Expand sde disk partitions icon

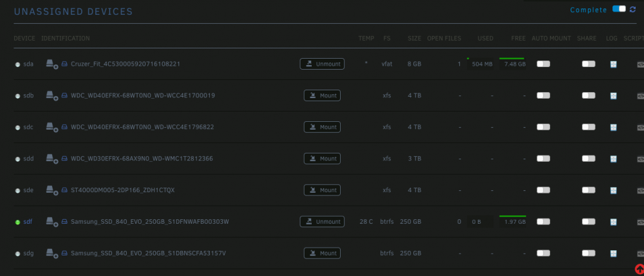[52, 190]
